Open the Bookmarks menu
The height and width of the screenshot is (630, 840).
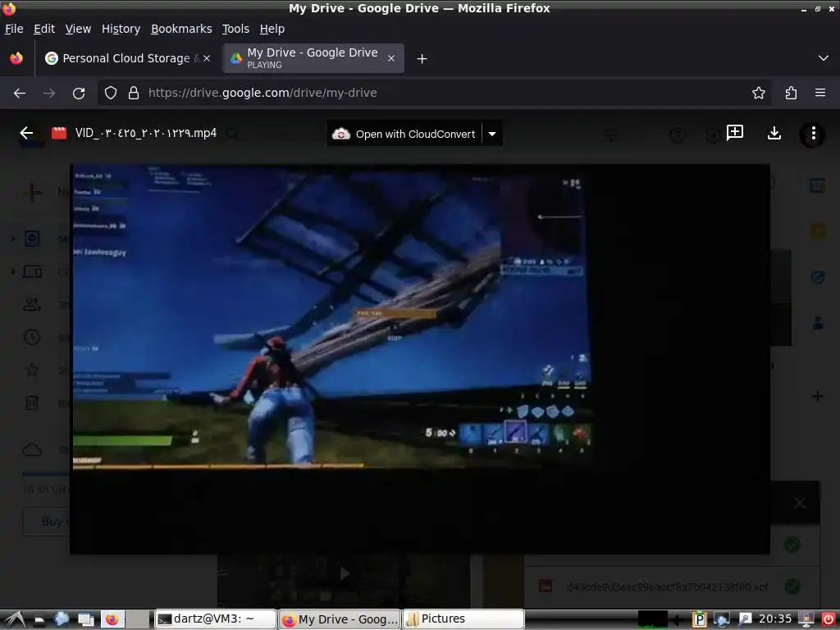tap(181, 29)
